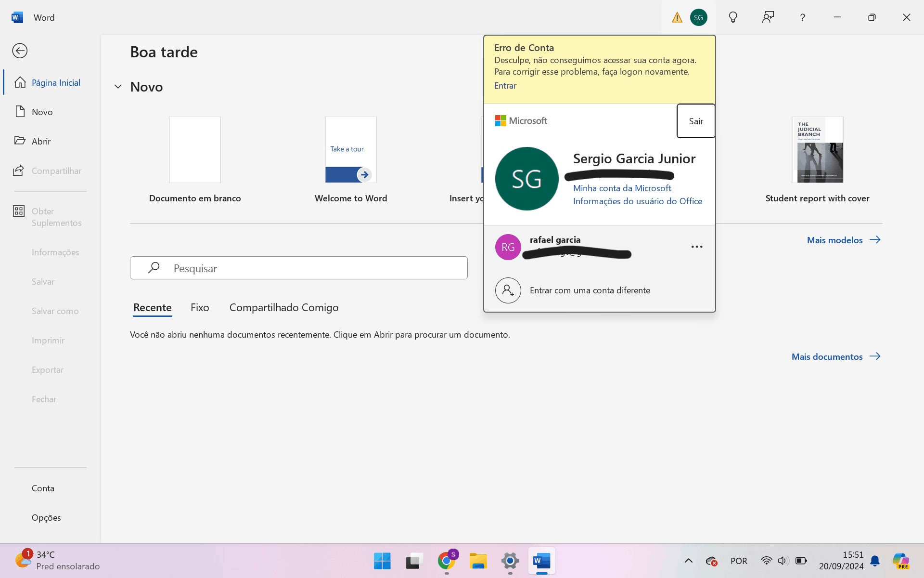Open the Wi-Fi network tray icon
Viewport: 924px width, 578px height.
tap(766, 561)
